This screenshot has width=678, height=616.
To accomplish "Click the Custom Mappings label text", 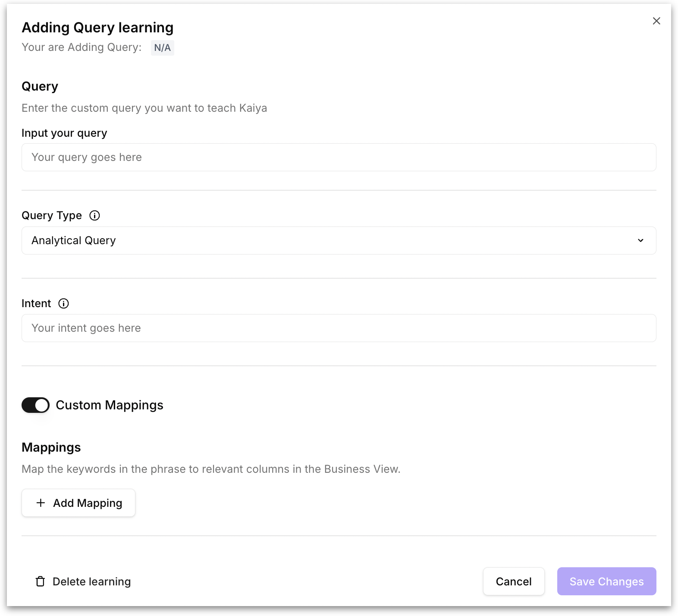I will click(110, 405).
